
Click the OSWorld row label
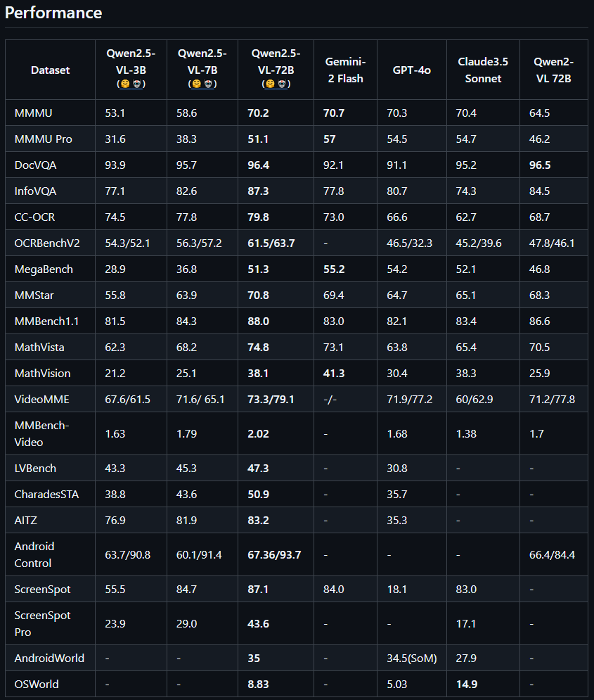[37, 684]
